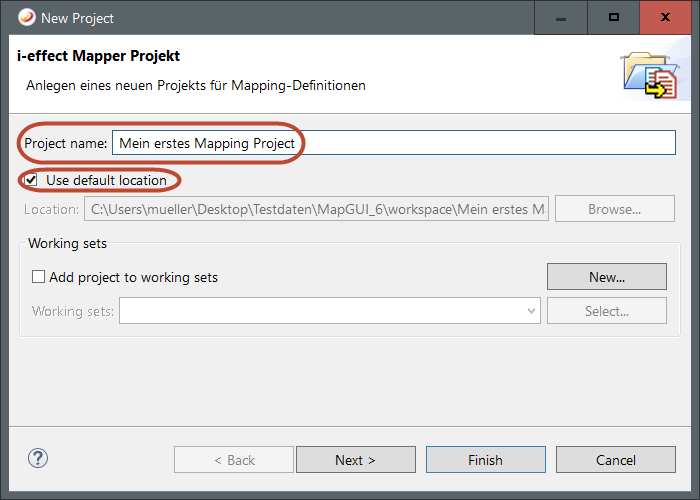Open help via the question mark icon
The height and width of the screenshot is (500, 700).
38,459
